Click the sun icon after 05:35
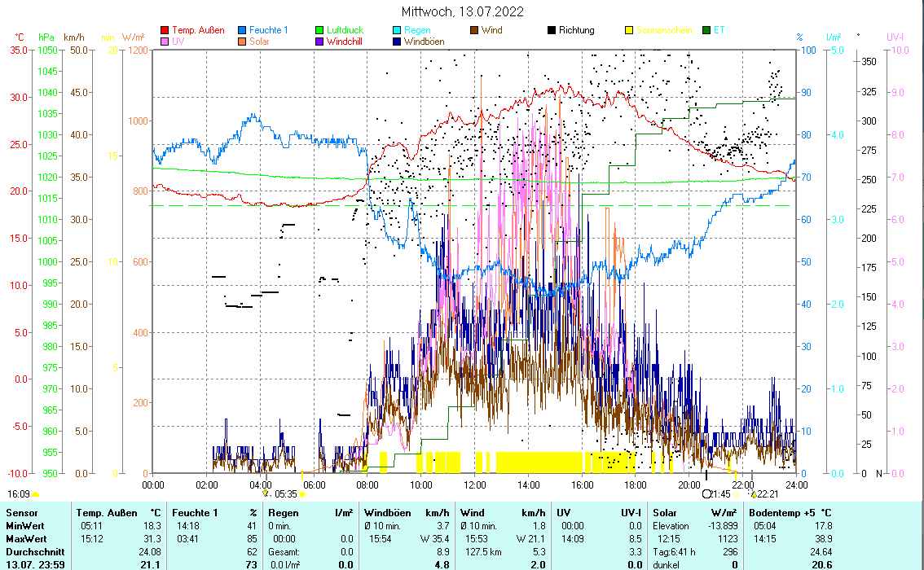Image resolution: width=924 pixels, height=570 pixels. pos(302,494)
